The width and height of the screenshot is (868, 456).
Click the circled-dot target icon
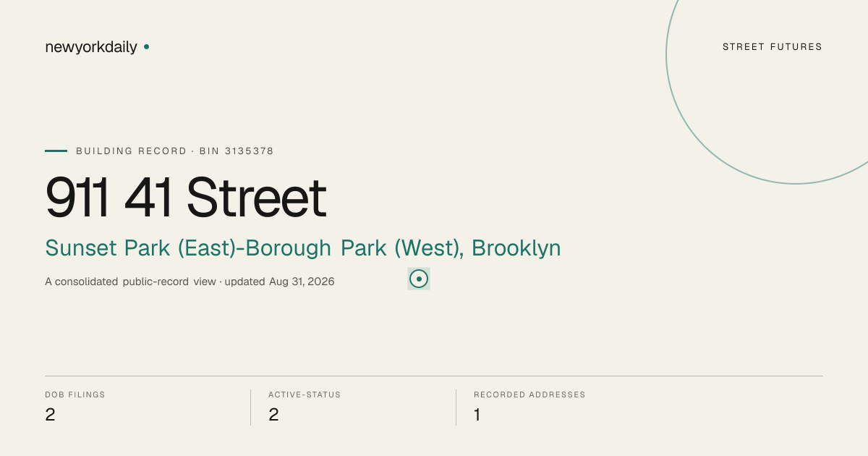point(419,279)
